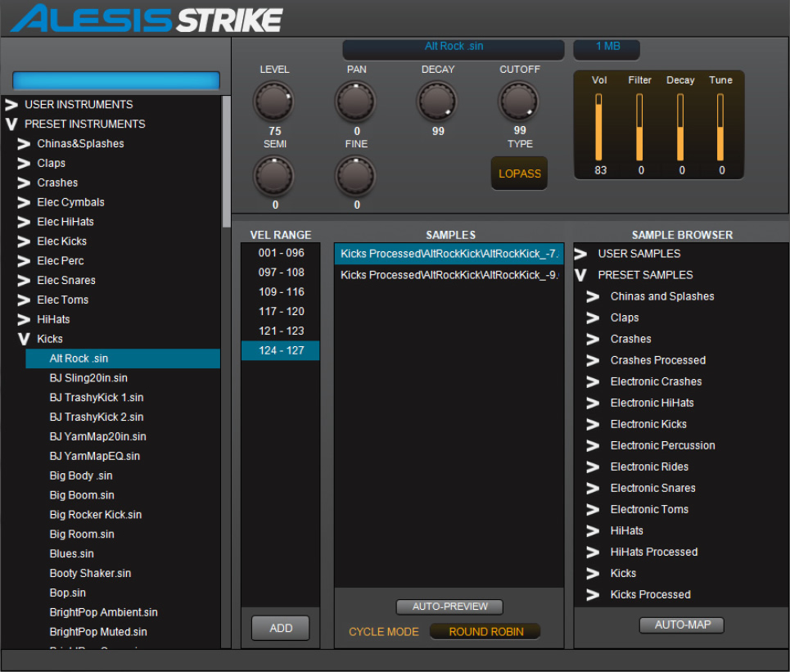Select the AltRockKick_-9 sample
This screenshot has height=672, width=790.
click(x=449, y=275)
